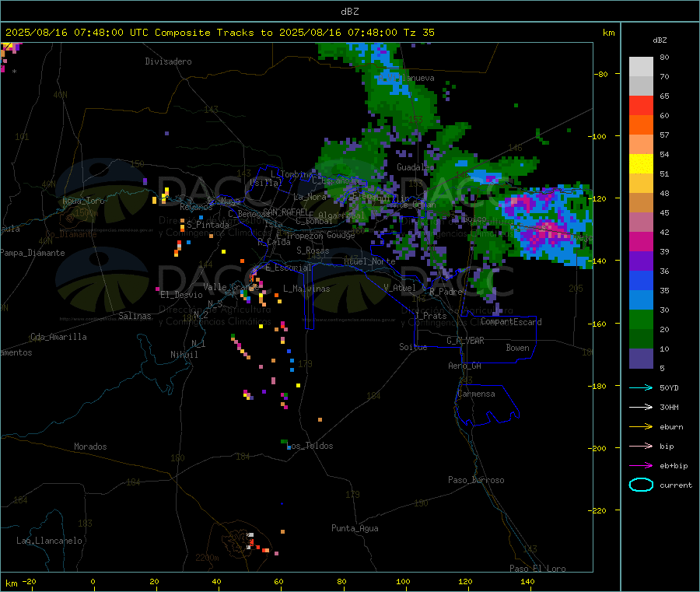
Task: Click the CompantEscard map label
Action: tap(511, 322)
